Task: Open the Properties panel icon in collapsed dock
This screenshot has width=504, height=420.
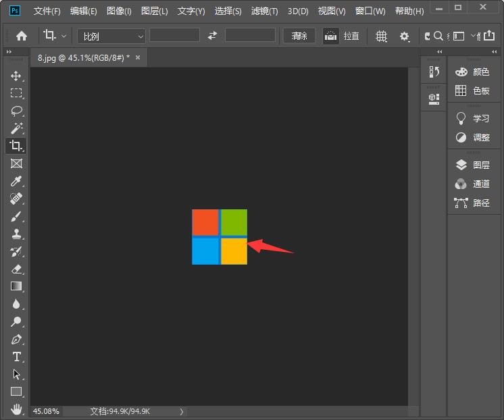Action: coord(434,99)
